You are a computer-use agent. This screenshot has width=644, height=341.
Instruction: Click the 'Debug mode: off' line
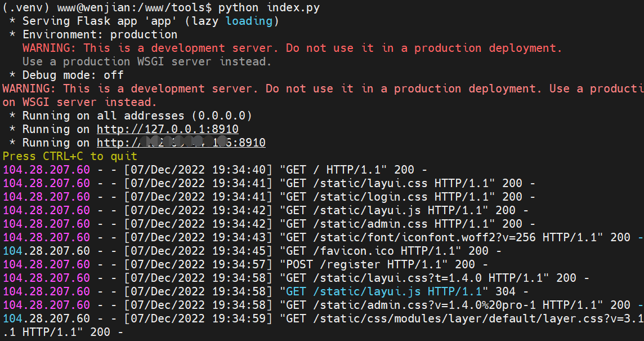[73, 75]
